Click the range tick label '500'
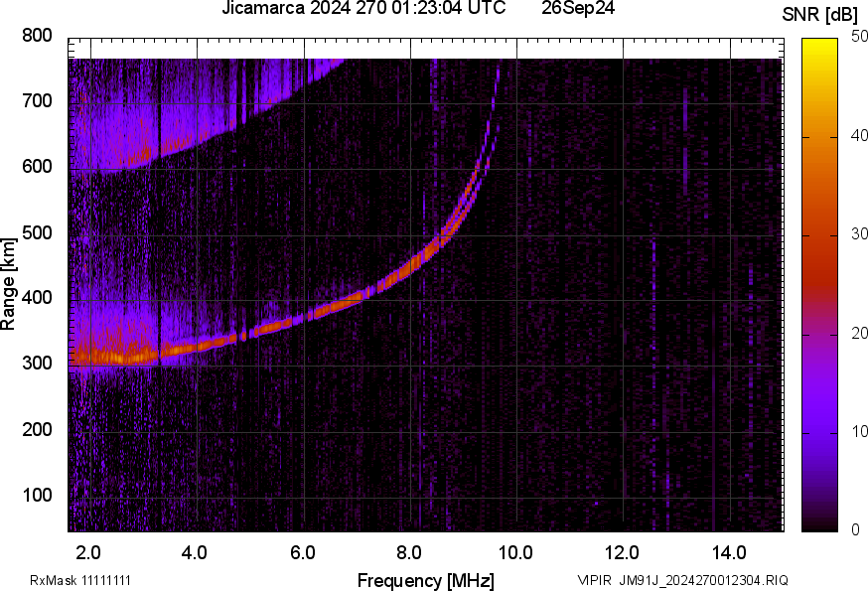 [x=37, y=232]
